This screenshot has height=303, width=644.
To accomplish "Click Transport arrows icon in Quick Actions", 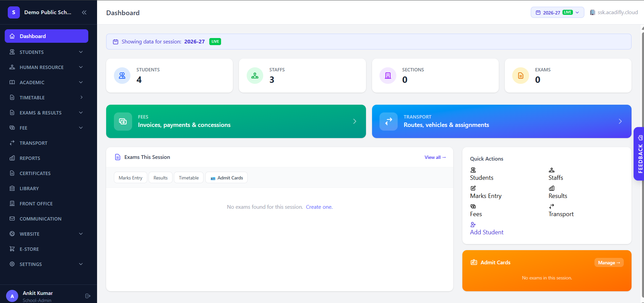I will point(552,206).
